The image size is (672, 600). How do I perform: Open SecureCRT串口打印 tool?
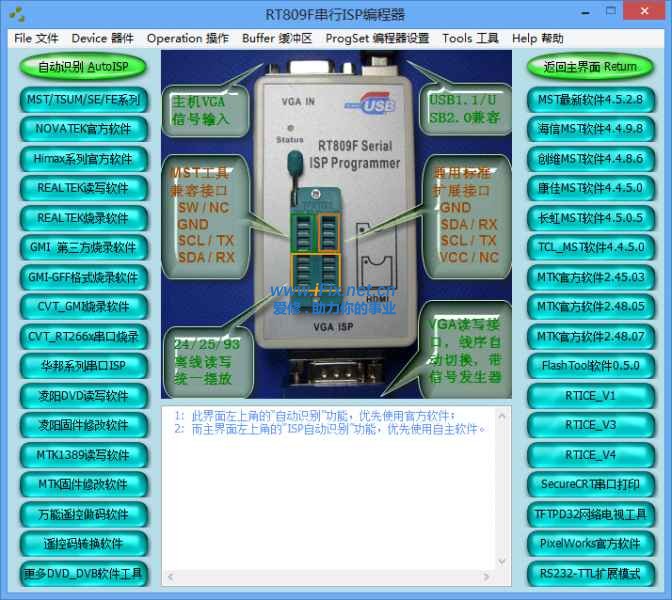click(590, 484)
